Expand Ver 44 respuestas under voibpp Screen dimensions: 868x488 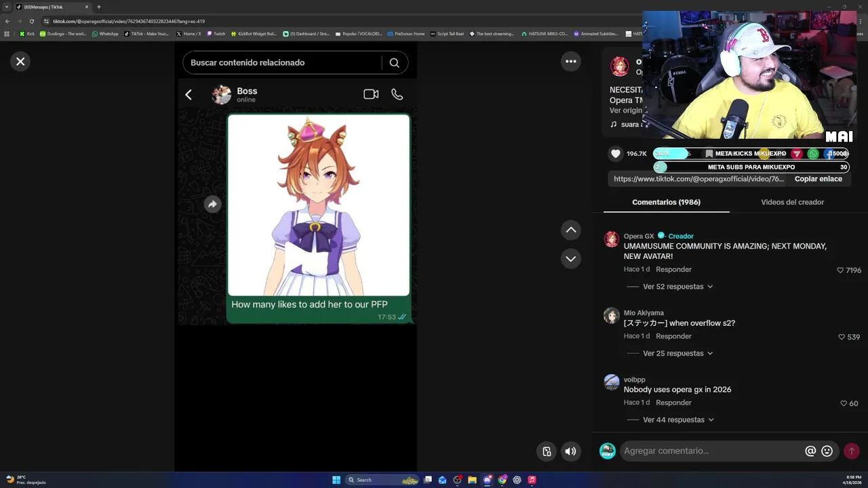(x=677, y=420)
